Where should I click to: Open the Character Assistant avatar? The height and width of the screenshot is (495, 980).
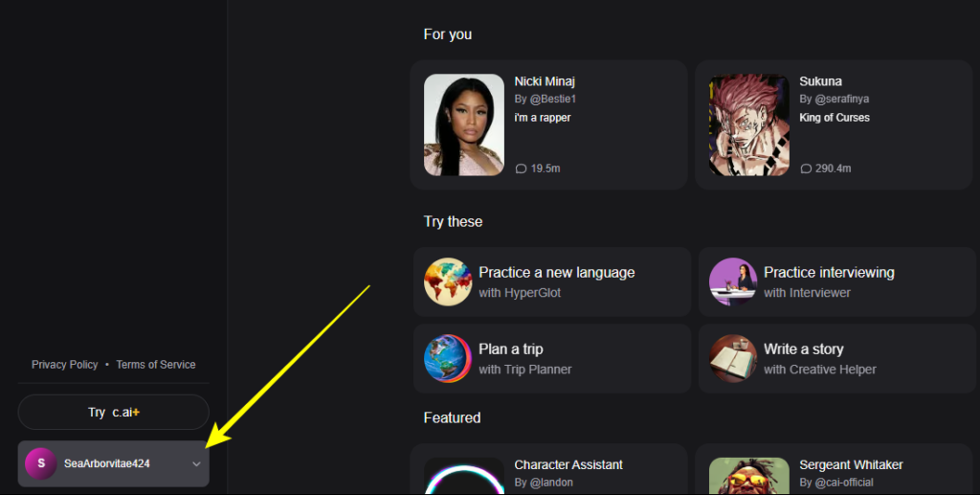click(x=464, y=476)
